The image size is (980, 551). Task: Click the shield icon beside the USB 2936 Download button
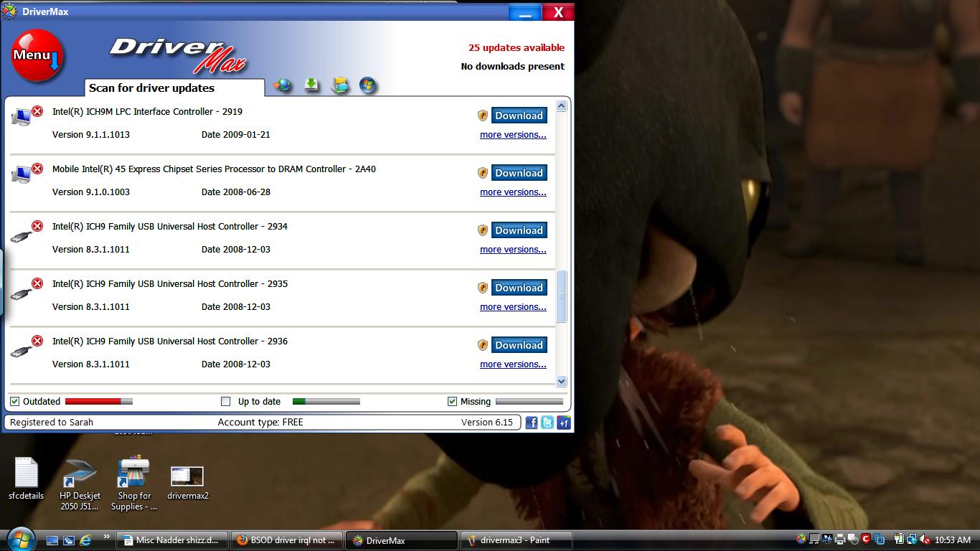coord(483,345)
